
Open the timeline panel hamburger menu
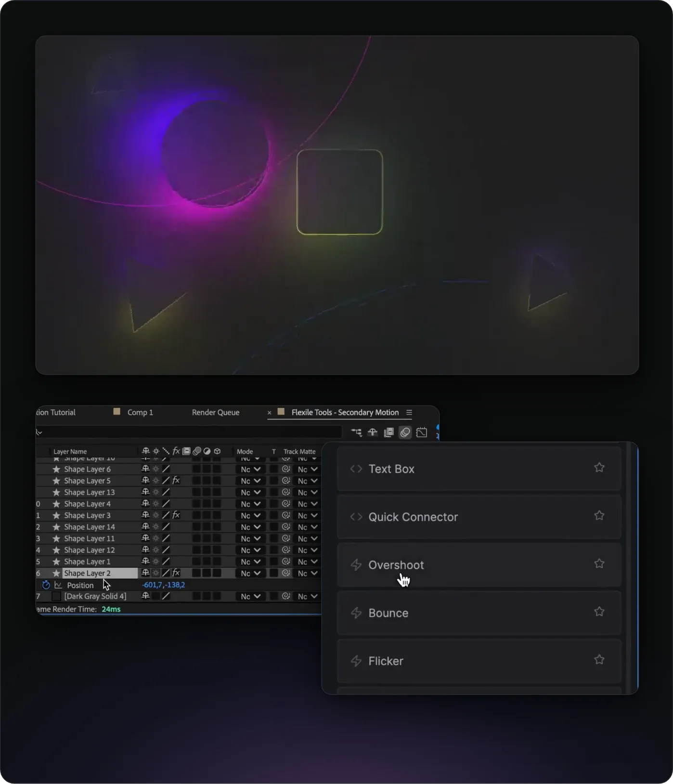pyautogui.click(x=409, y=412)
